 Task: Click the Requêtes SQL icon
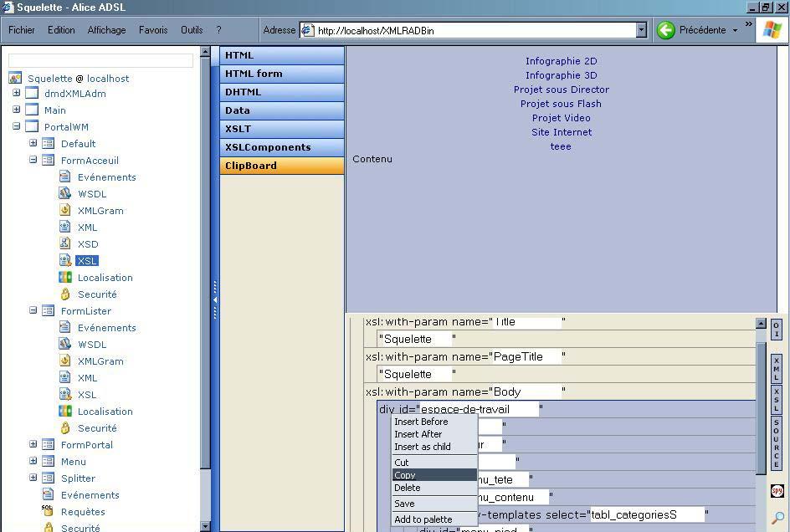[x=49, y=511]
